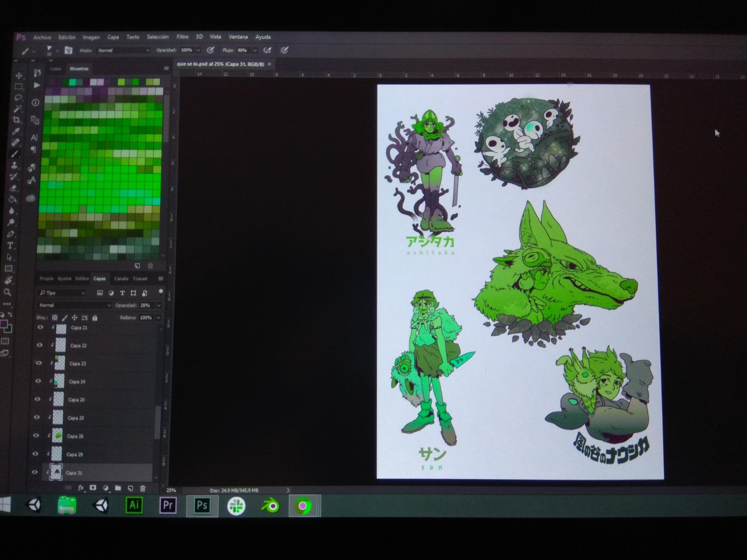Image resolution: width=747 pixels, height=560 pixels.
Task: Open the Actions play panel icon
Action: (37, 86)
